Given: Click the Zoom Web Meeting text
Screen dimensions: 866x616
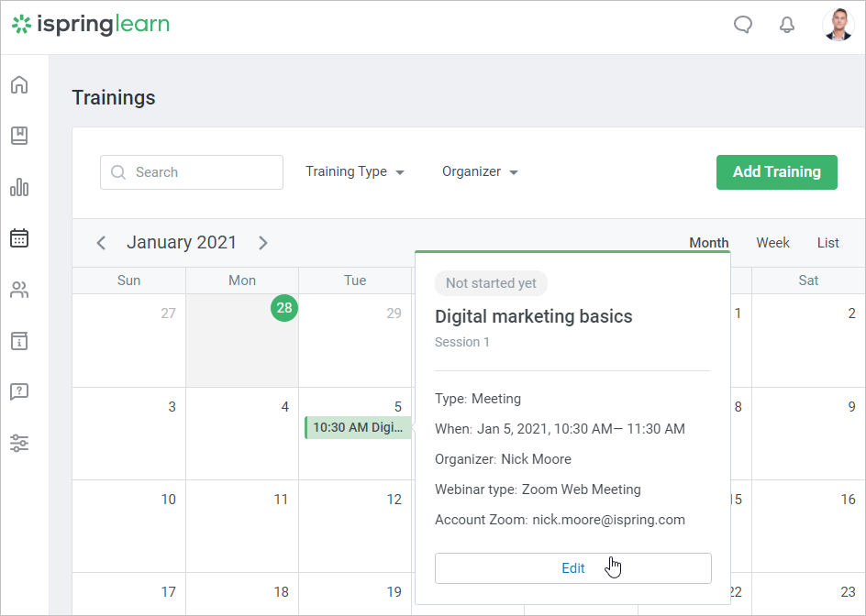Looking at the screenshot, I should 582,489.
